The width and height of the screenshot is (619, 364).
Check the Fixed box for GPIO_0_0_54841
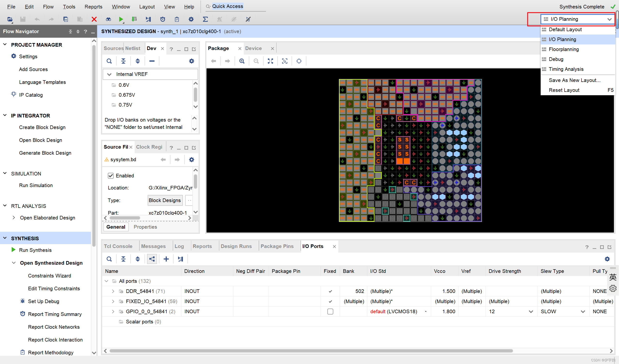tap(330, 312)
